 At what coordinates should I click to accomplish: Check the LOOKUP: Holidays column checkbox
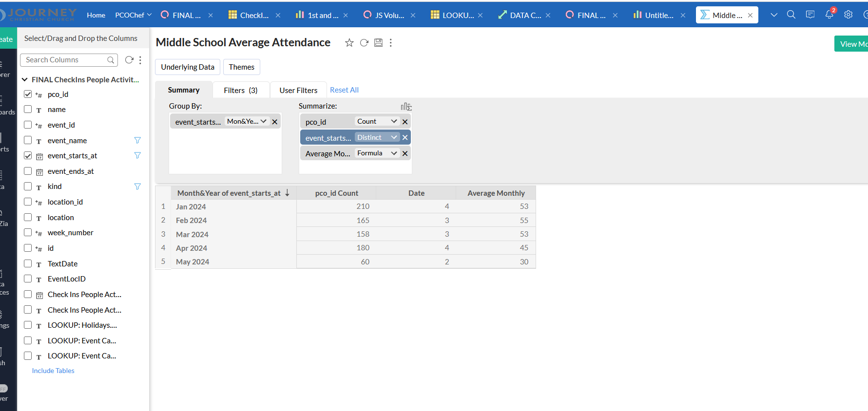[28, 325]
